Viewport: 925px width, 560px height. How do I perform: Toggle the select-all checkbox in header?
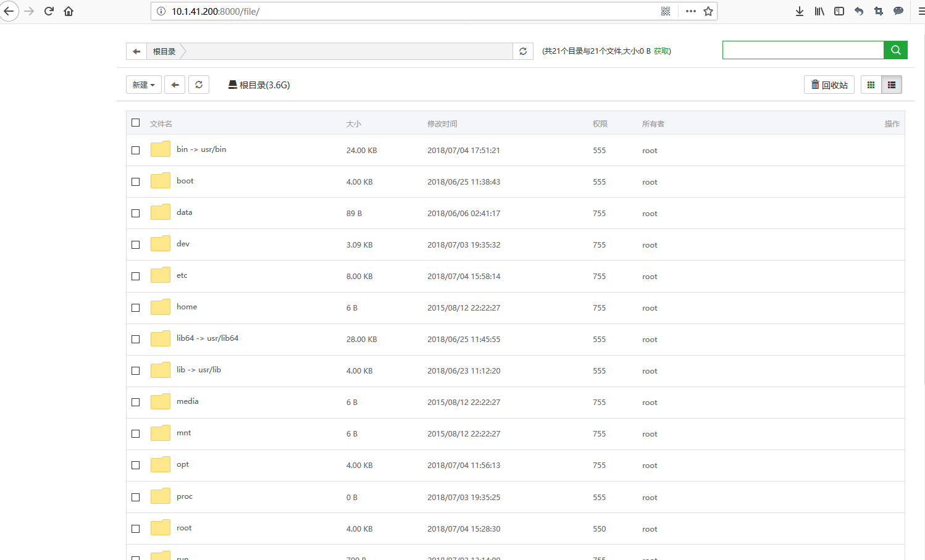(136, 123)
